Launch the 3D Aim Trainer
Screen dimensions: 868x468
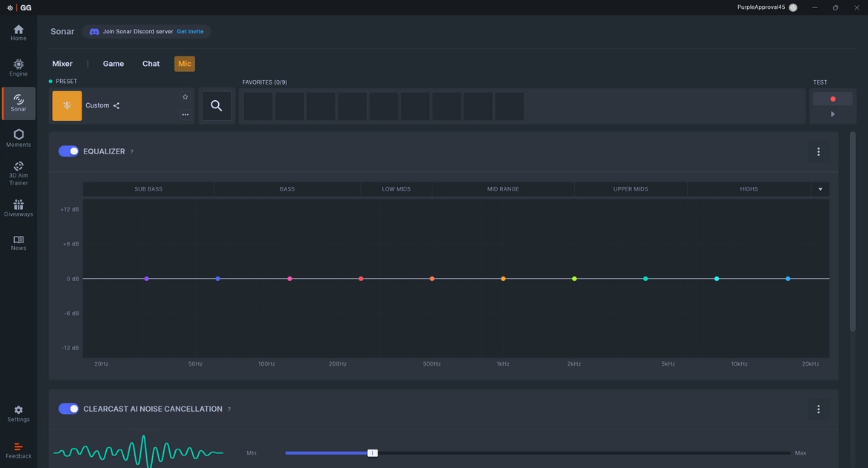[x=19, y=174]
